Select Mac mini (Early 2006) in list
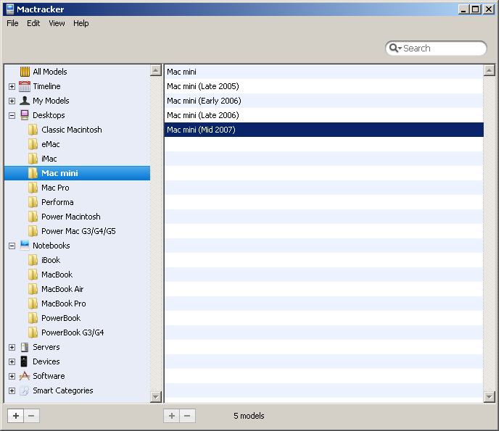The width and height of the screenshot is (504, 431). 323,101
